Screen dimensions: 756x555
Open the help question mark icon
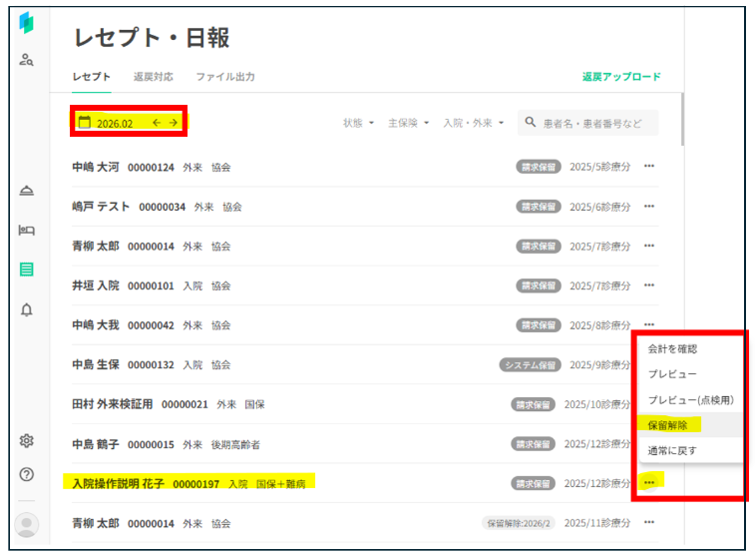tap(27, 474)
